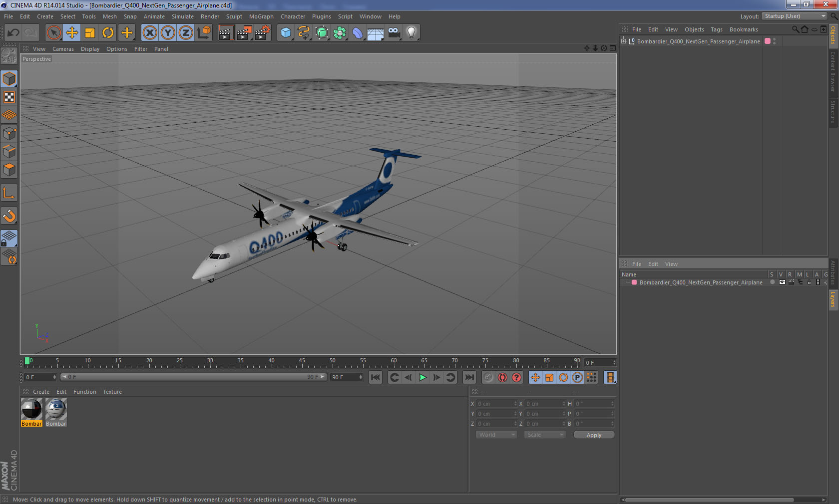
Task: Add a Cube primitive object
Action: tap(286, 33)
